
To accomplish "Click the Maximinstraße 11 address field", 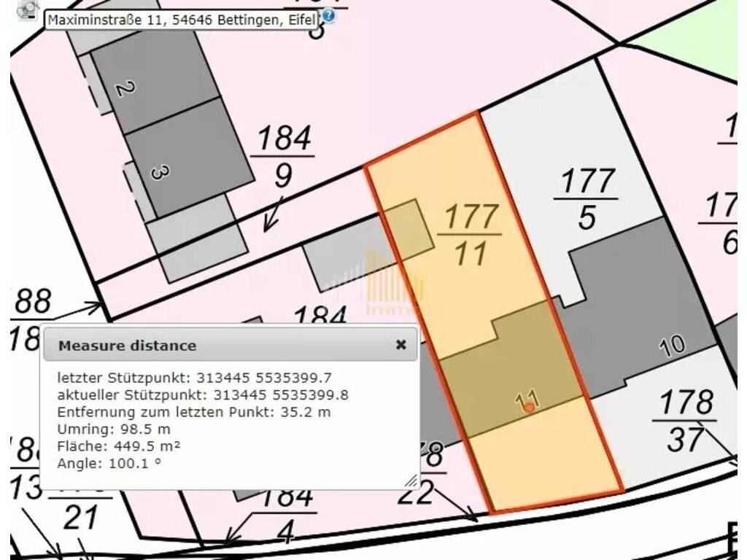I will 182,20.
